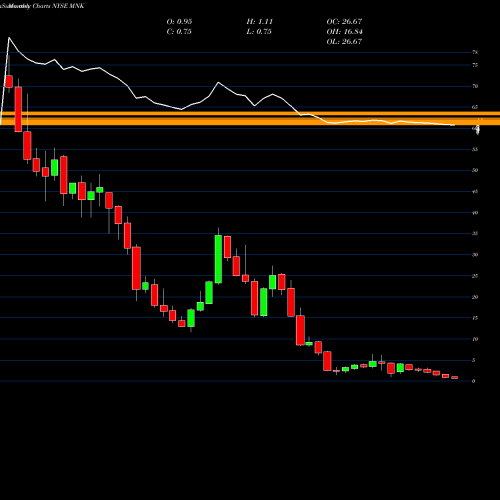Select the open value 'O: 0.95'
The height and width of the screenshot is (500, 500).
pyautogui.click(x=179, y=21)
